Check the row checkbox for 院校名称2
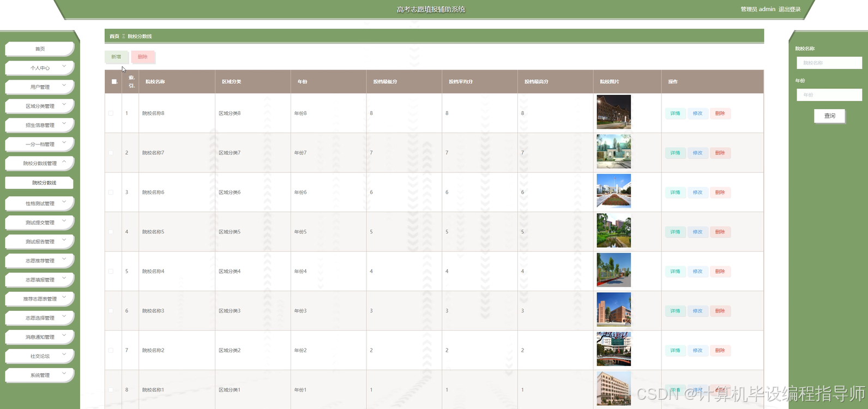Screen dimensions: 868x409 tap(111, 351)
